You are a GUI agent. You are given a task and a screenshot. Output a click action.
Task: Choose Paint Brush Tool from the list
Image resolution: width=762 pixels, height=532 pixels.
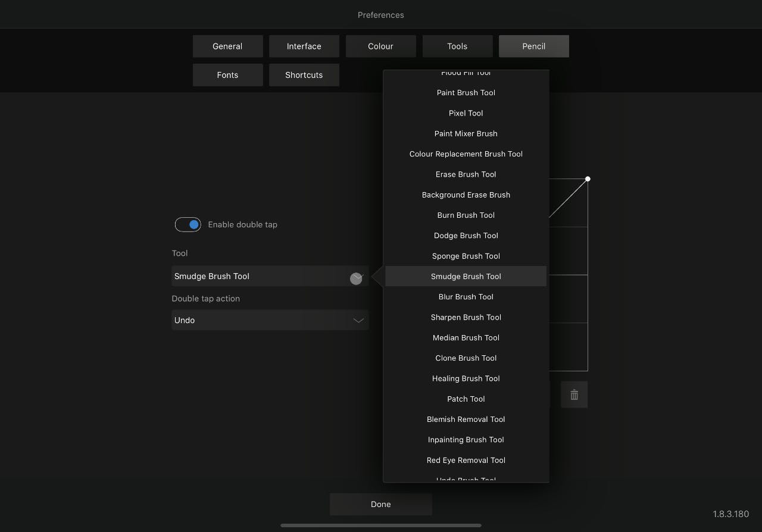466,93
